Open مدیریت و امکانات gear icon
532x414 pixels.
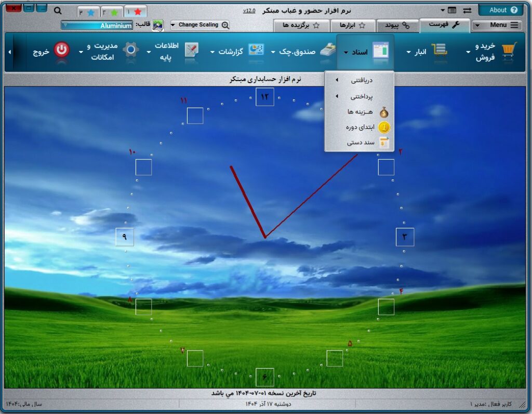point(130,50)
